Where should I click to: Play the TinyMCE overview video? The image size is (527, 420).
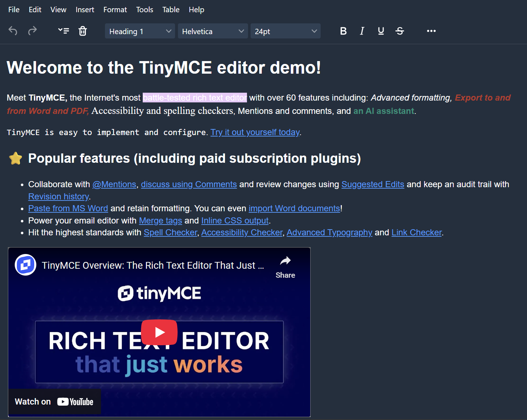(x=159, y=332)
